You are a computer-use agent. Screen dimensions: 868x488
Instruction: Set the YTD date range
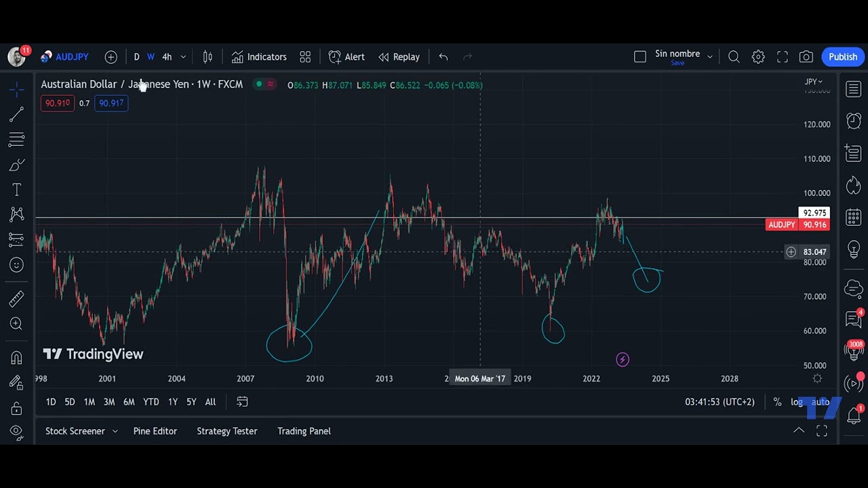pos(151,402)
